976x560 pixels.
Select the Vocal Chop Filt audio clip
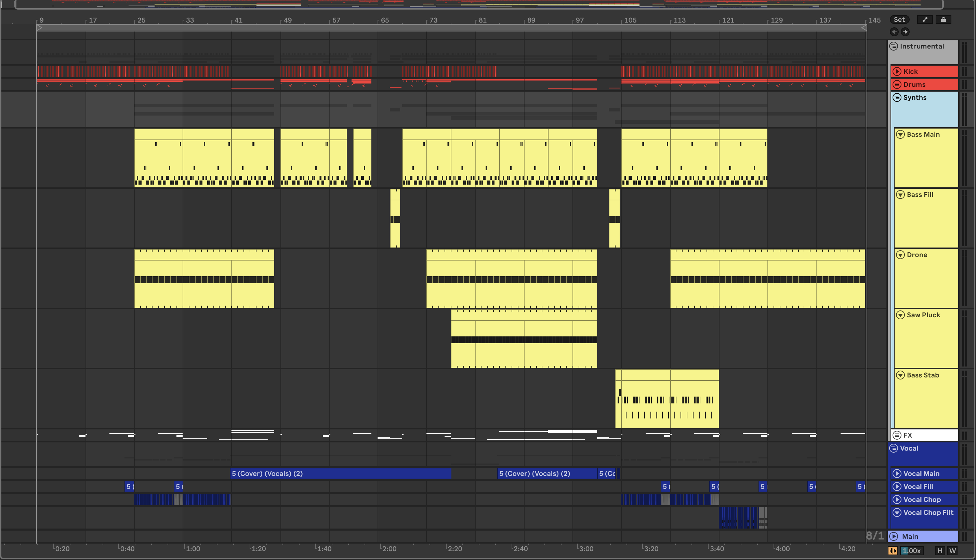coord(743,517)
